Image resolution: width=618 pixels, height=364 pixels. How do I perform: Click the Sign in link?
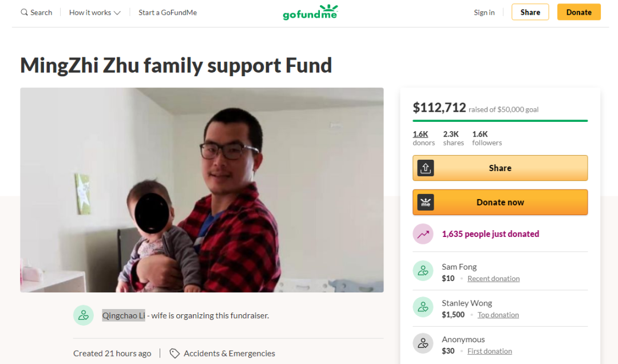484,13
